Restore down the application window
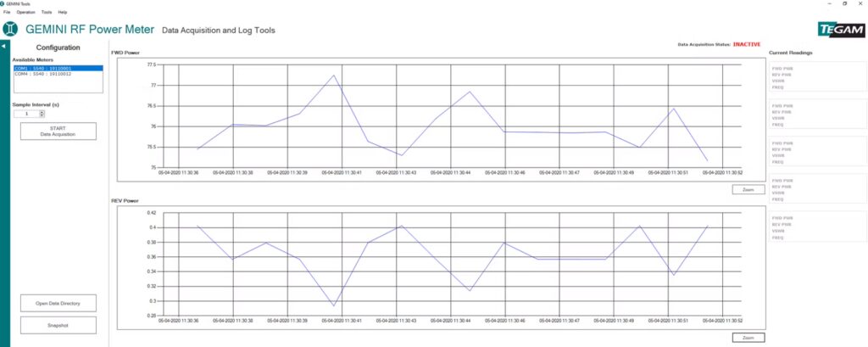 844,3
